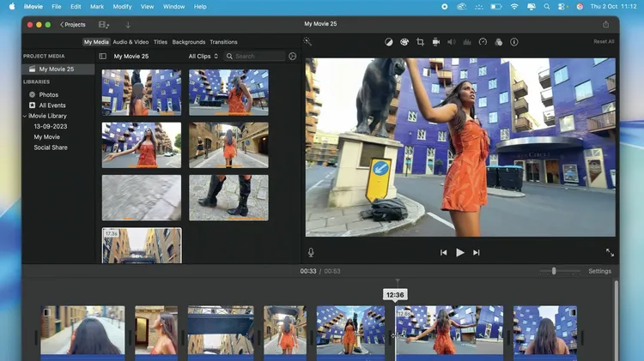The height and width of the screenshot is (361, 644).
Task: Open the All Clips filter dropdown
Action: 204,57
